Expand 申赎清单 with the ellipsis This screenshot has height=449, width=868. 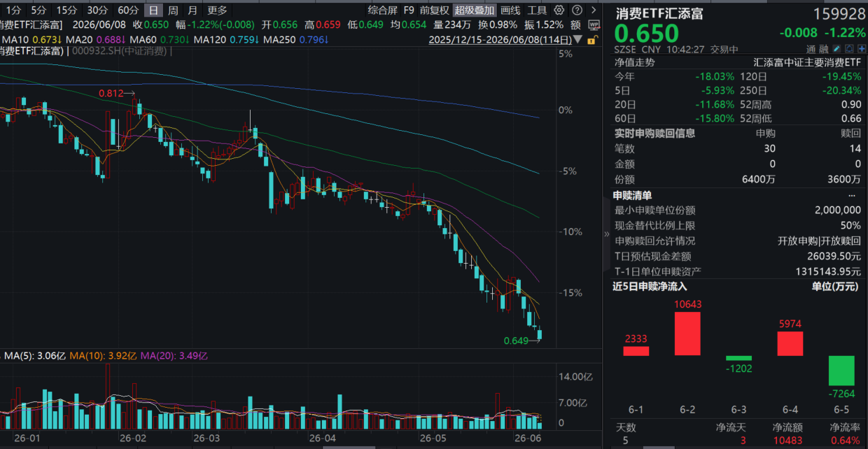pyautogui.click(x=852, y=195)
